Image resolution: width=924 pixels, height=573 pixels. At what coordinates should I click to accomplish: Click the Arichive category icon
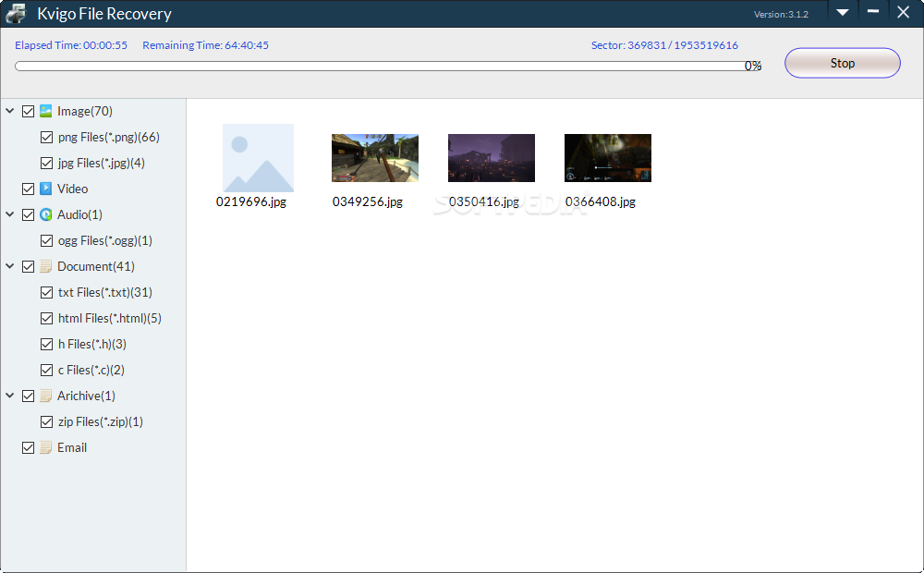pos(46,396)
